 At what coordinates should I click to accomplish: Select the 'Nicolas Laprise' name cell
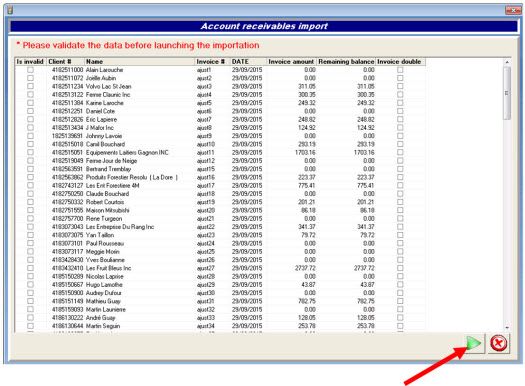coord(104,276)
